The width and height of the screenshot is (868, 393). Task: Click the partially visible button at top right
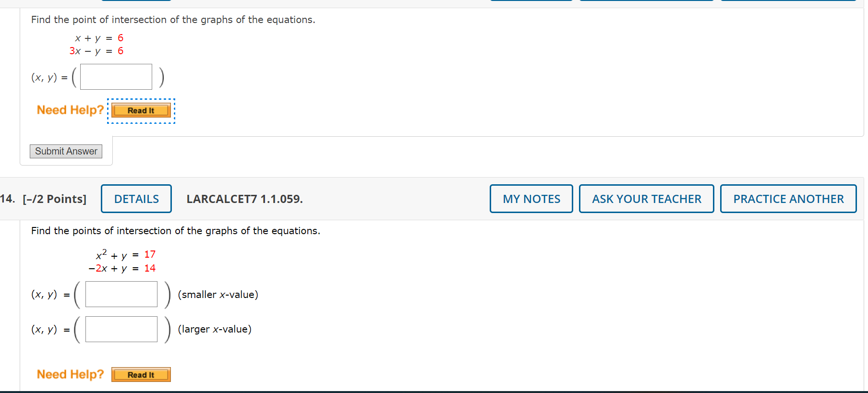789,1
